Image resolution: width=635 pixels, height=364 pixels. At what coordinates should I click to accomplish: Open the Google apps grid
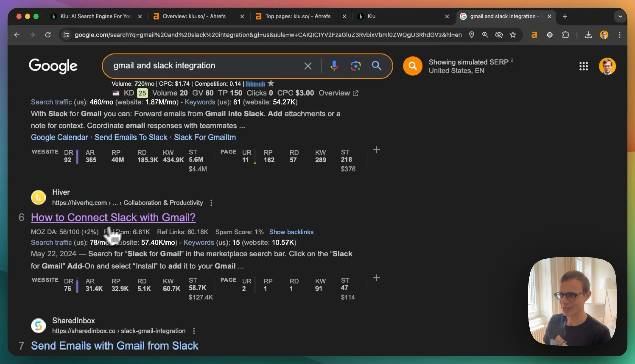coord(584,66)
